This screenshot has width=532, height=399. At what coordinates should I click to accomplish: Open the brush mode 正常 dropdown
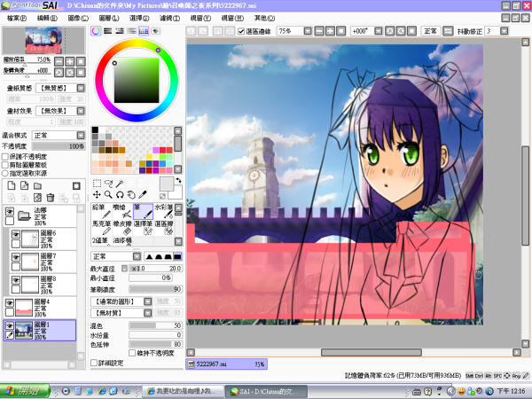click(x=137, y=256)
